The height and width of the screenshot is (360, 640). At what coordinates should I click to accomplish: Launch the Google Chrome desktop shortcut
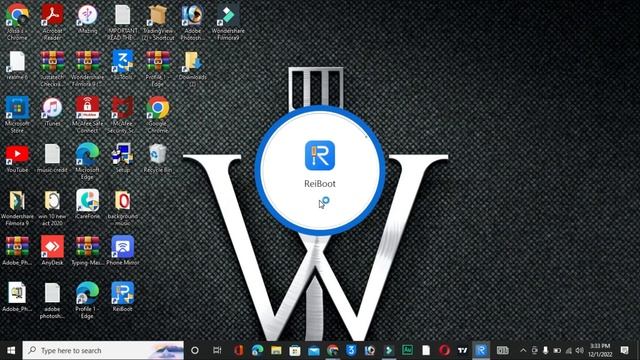click(x=158, y=114)
